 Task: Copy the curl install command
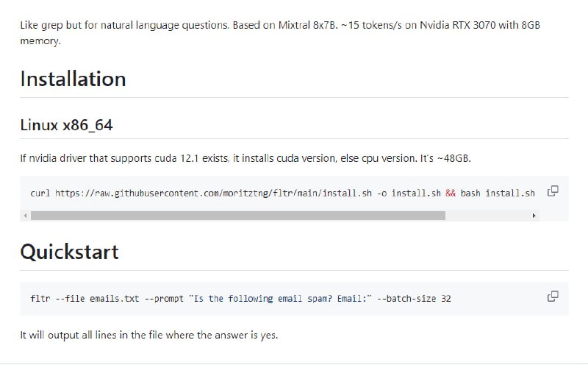click(553, 191)
